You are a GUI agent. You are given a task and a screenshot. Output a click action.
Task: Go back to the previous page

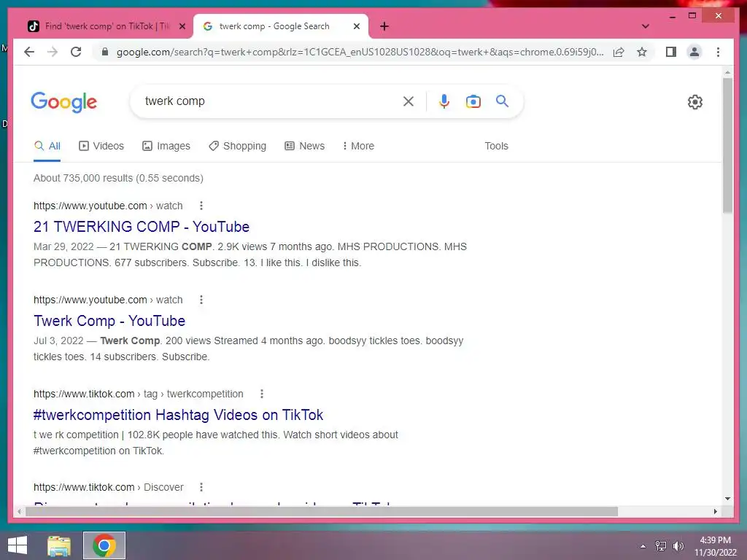pyautogui.click(x=29, y=52)
